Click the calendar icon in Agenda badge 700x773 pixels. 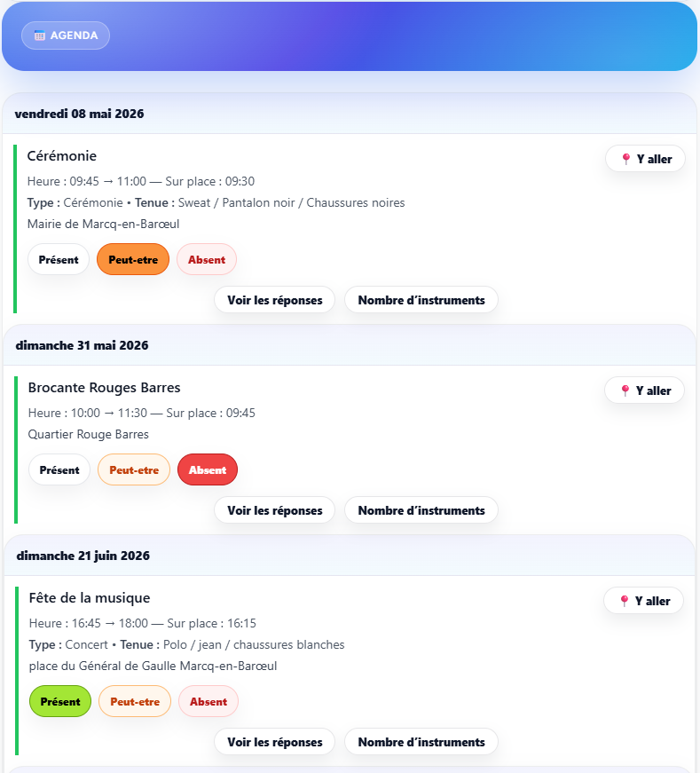[39, 35]
